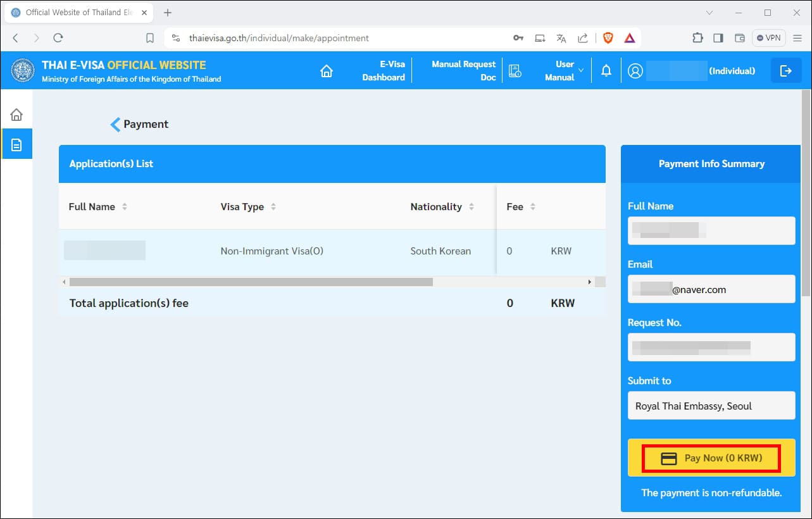Click the browser address bar URL
This screenshot has width=812, height=519.
278,38
